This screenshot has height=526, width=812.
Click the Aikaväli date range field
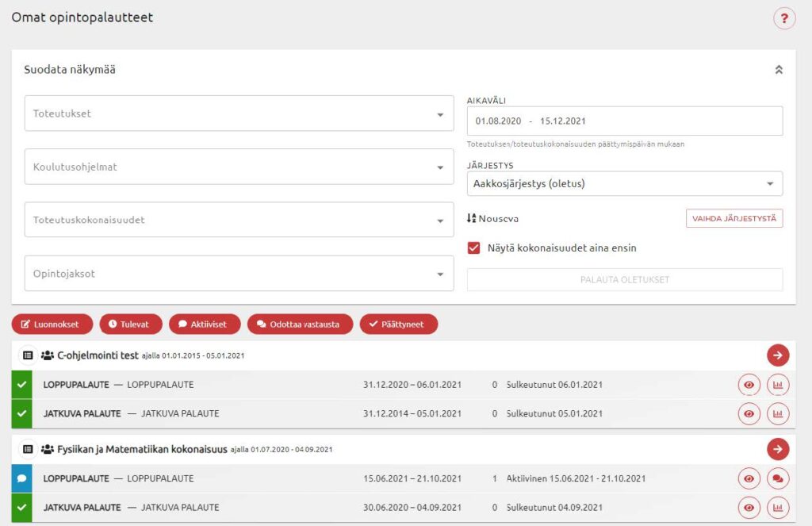click(624, 121)
